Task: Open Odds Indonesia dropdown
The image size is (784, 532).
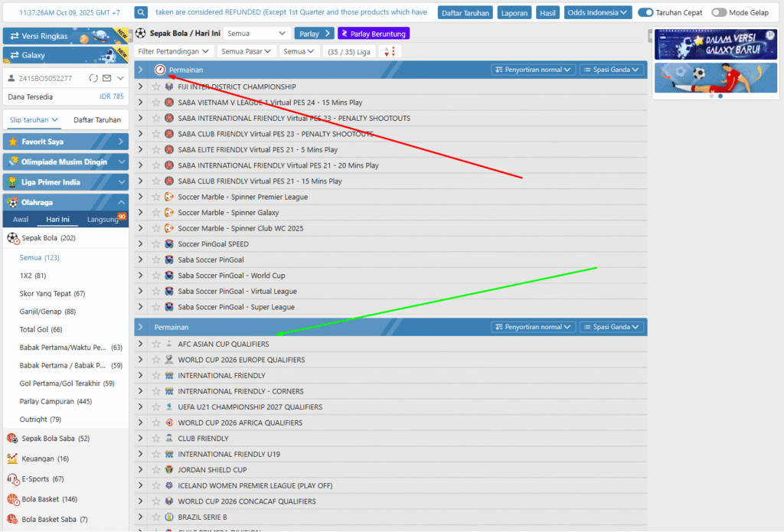Action: (x=597, y=12)
